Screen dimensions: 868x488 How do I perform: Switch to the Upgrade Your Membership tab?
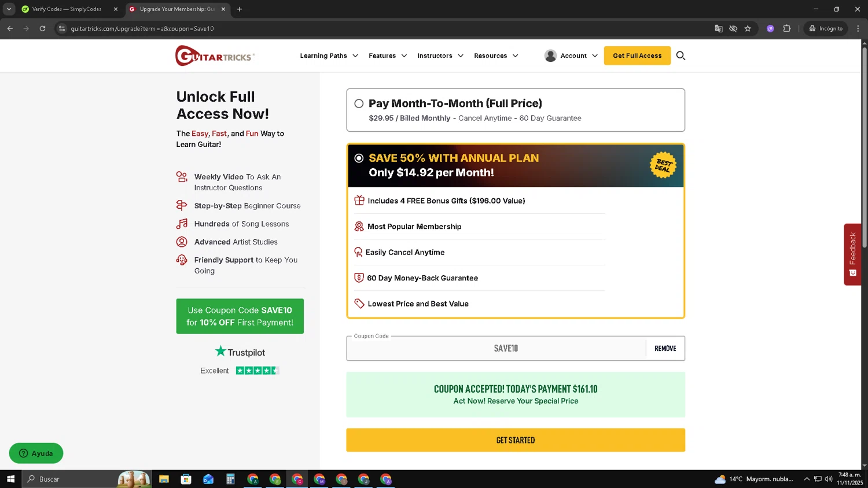(x=177, y=9)
